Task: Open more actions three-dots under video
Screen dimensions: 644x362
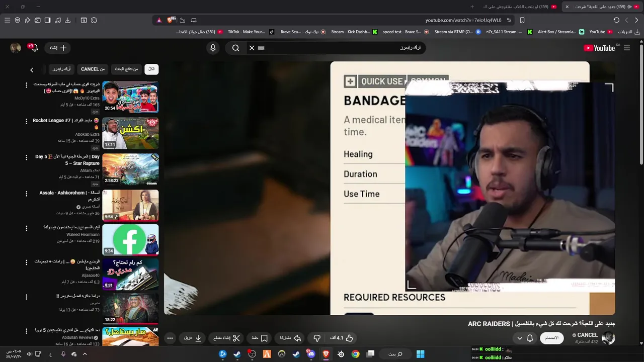Action: click(x=170, y=338)
